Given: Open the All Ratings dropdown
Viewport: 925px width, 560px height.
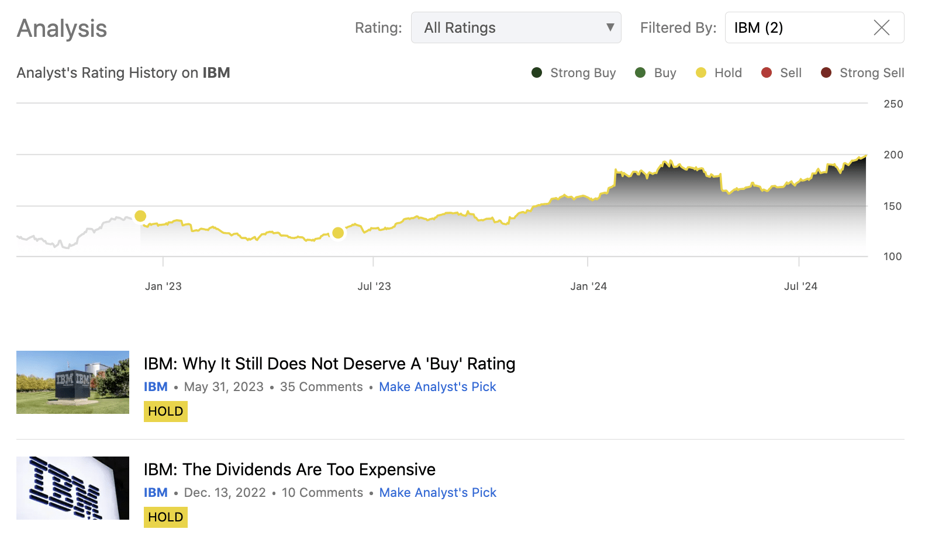Looking at the screenshot, I should click(x=516, y=27).
